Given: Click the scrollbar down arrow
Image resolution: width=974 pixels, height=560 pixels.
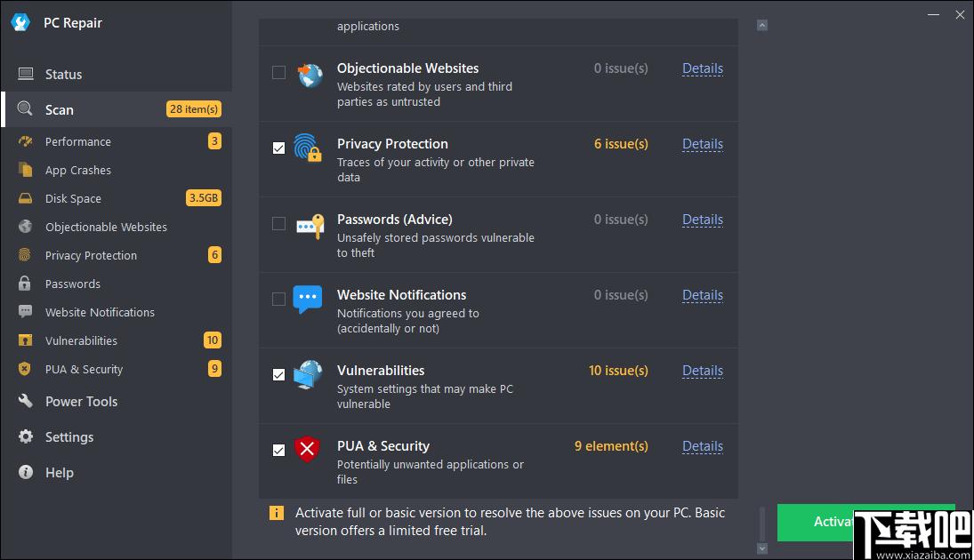Looking at the screenshot, I should [x=762, y=548].
